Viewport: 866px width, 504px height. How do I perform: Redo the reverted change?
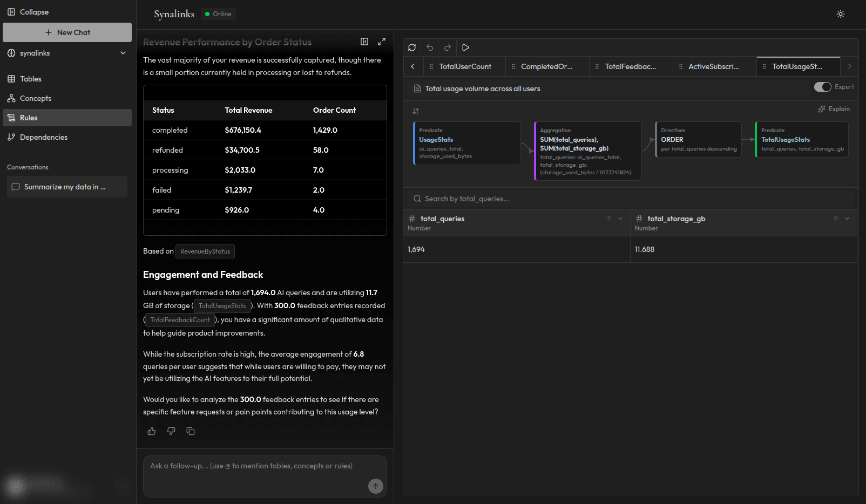pyautogui.click(x=447, y=47)
